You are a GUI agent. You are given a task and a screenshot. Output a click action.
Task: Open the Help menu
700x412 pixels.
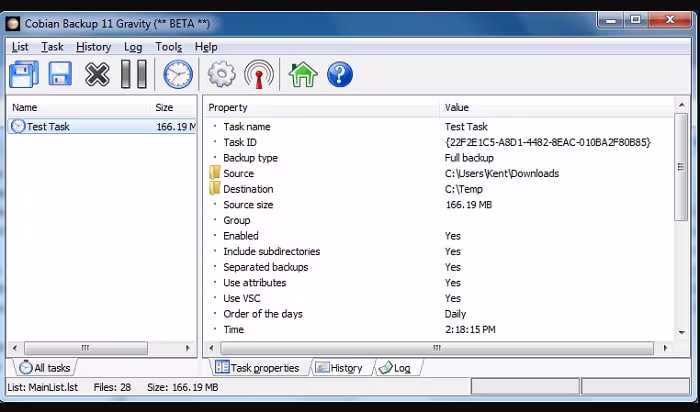point(206,47)
